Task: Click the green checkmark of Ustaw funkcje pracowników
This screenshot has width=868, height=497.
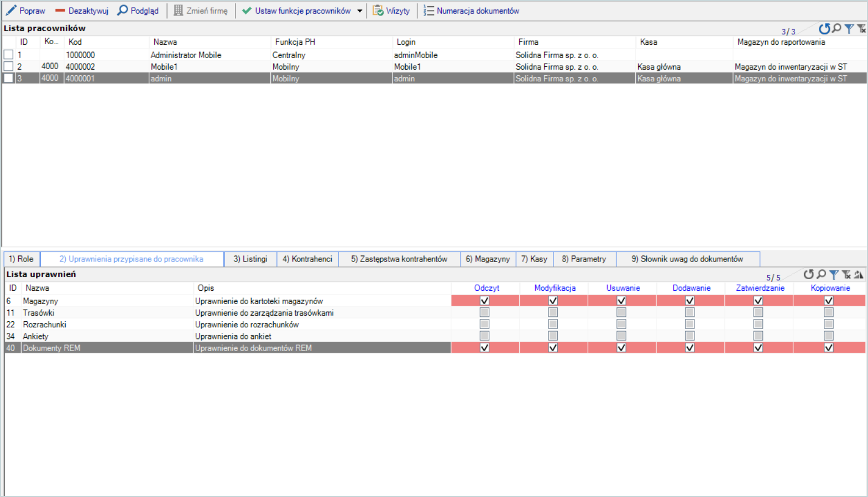Action: [247, 11]
